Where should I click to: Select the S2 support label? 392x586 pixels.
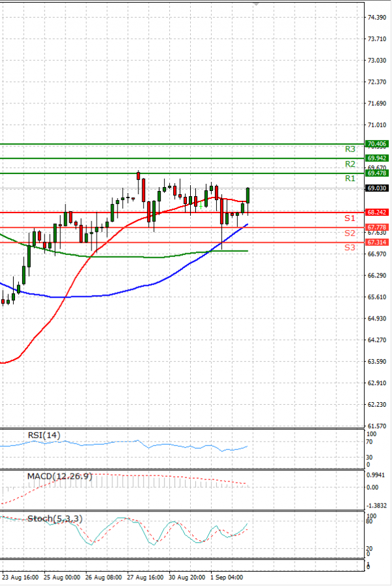(350, 233)
